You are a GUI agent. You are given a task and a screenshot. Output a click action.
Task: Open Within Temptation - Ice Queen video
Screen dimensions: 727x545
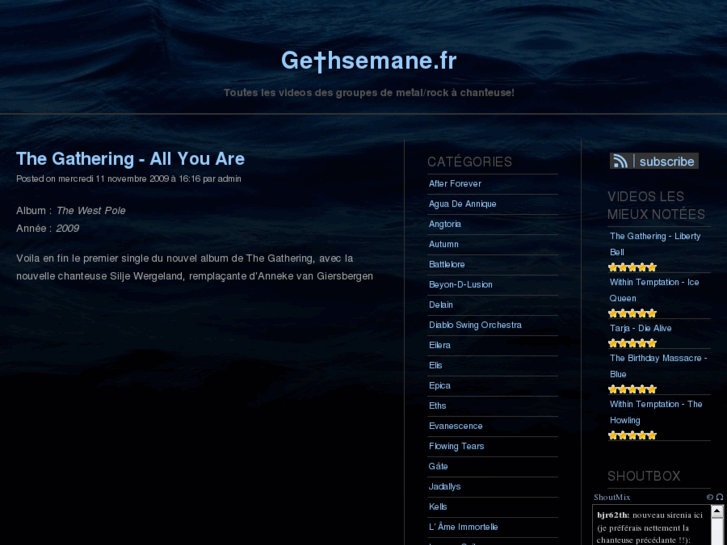tap(654, 290)
